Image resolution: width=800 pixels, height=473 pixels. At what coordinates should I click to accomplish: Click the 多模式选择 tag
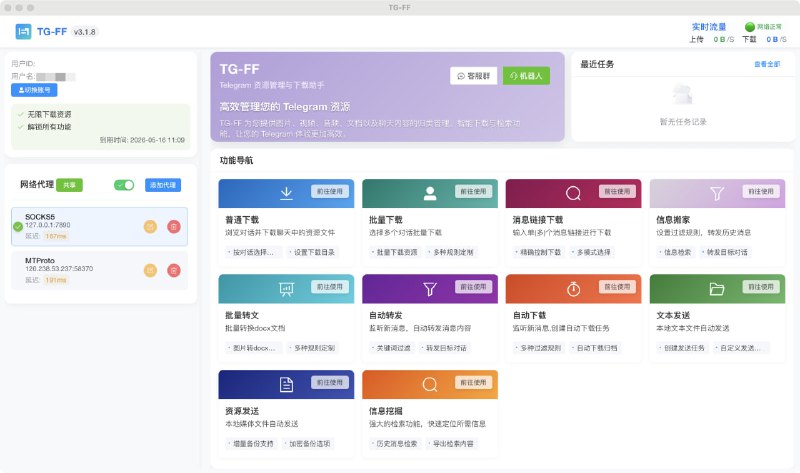click(592, 252)
